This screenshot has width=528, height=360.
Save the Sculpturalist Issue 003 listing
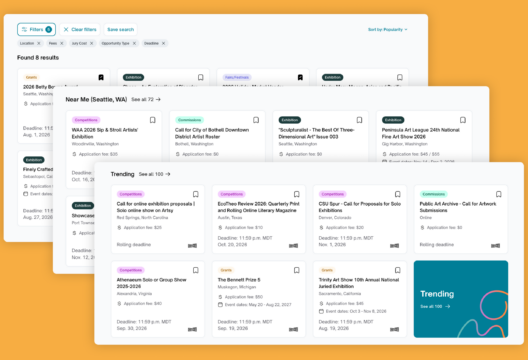pos(359,120)
